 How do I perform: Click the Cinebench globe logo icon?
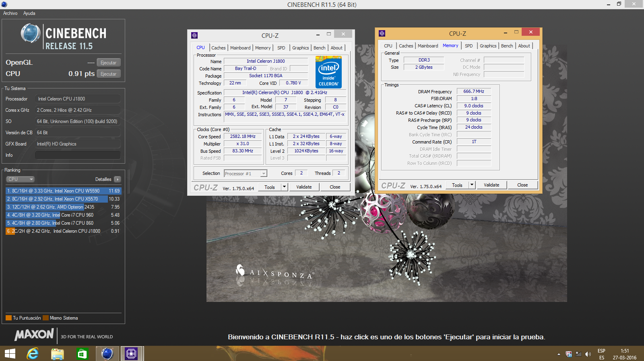coord(31,33)
